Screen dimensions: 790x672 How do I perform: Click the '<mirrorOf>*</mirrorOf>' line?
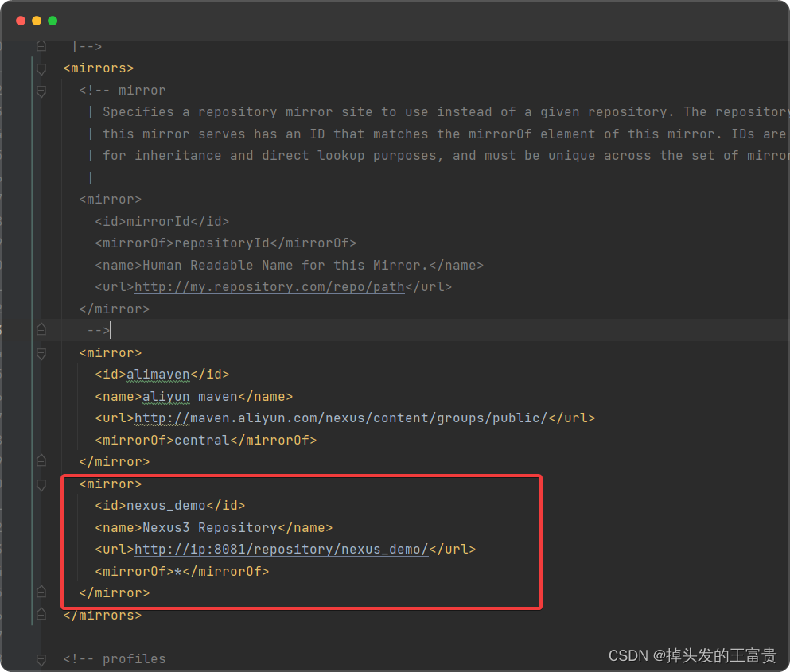coord(182,571)
